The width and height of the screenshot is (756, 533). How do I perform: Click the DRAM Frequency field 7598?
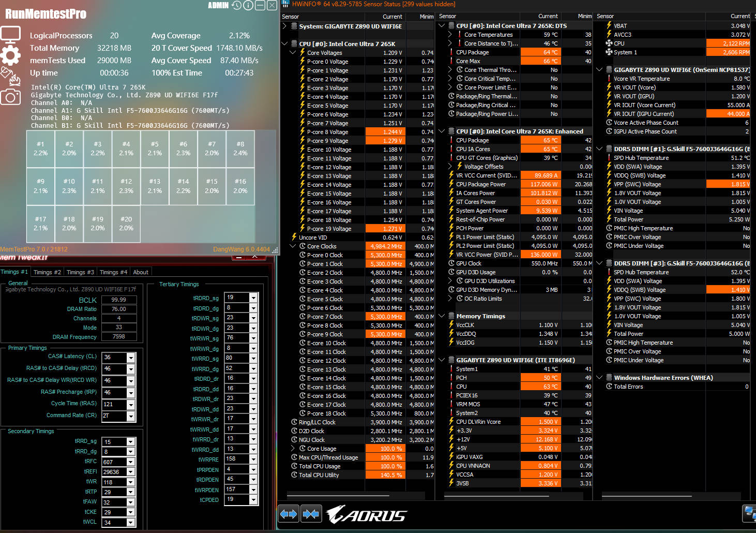(x=119, y=337)
